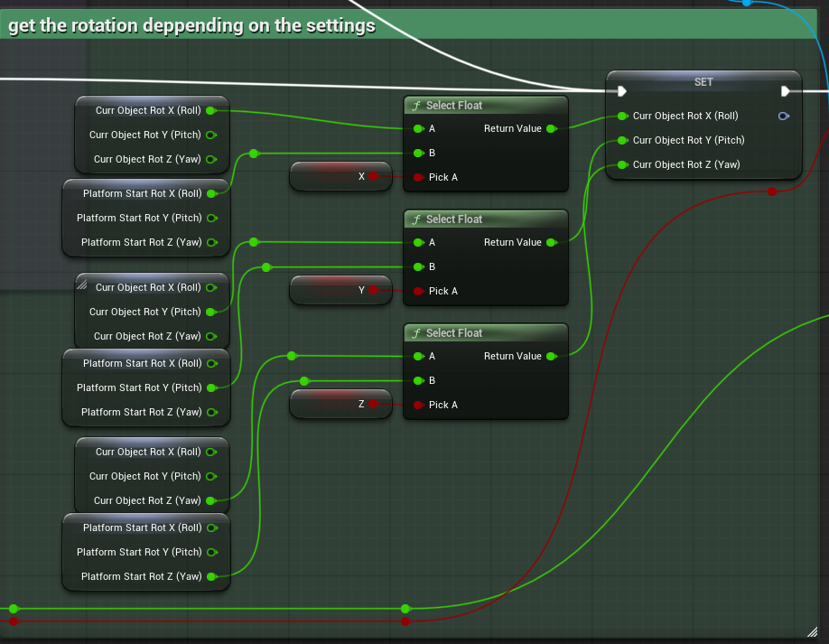Click B input pin on bottom Select Float
Viewport: 829px width, 644px height.
(x=418, y=380)
